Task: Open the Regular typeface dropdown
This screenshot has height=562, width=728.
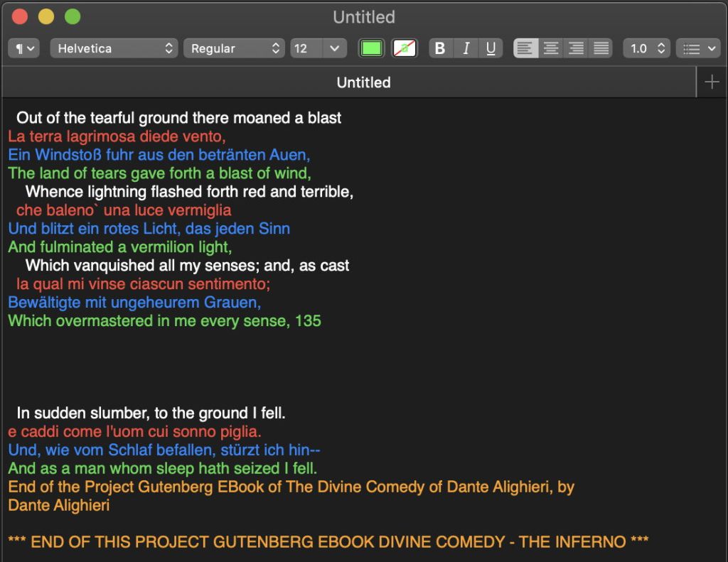Action: coord(235,48)
